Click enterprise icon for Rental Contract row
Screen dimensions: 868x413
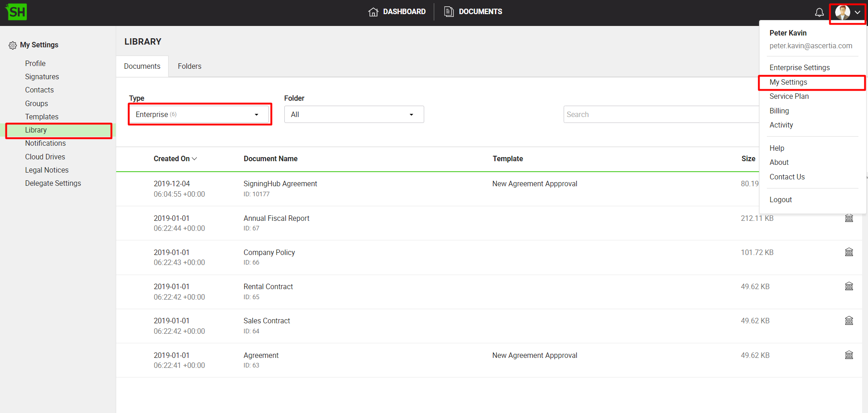click(849, 286)
